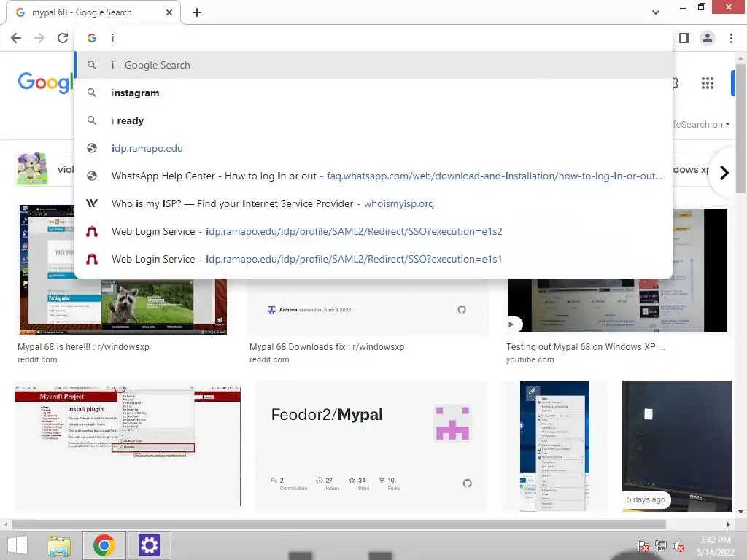Open 'Mypal 68 Downloads fix : r/windowsxp' result

(x=327, y=346)
